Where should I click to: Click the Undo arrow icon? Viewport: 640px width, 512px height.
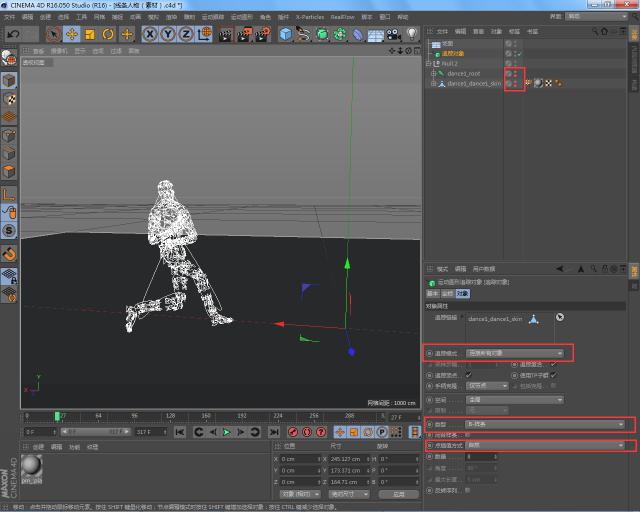(x=13, y=34)
